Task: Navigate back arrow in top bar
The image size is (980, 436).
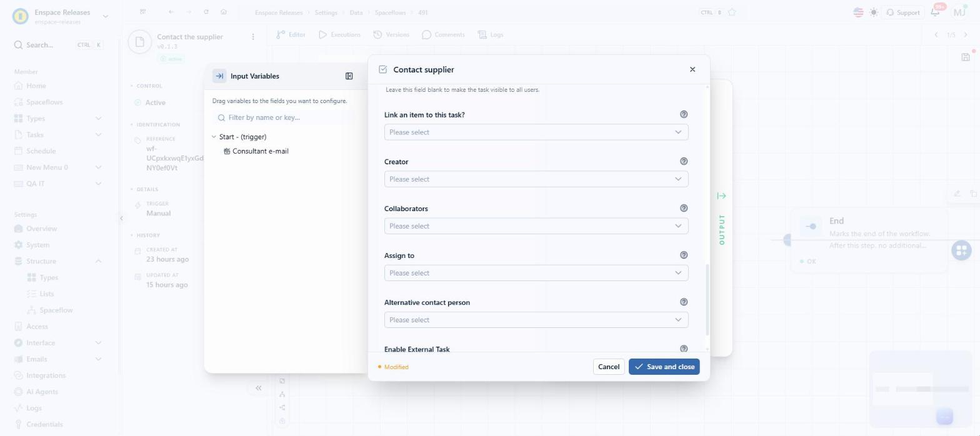Action: (171, 12)
